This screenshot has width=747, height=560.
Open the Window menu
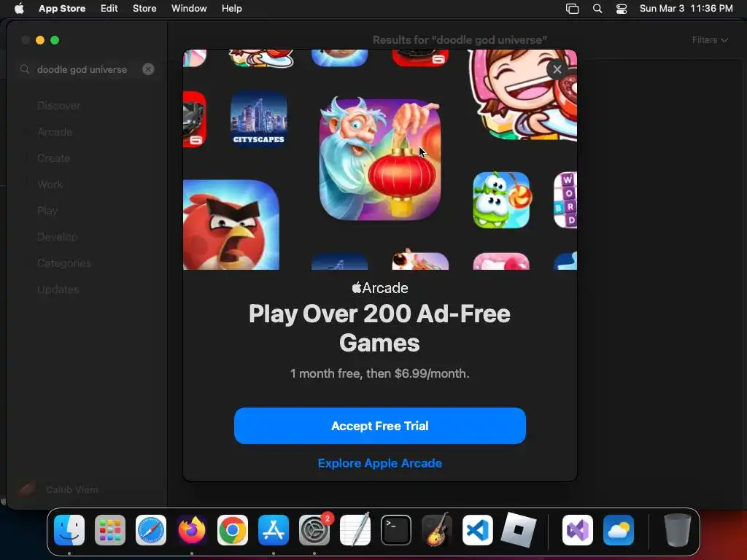tap(189, 9)
